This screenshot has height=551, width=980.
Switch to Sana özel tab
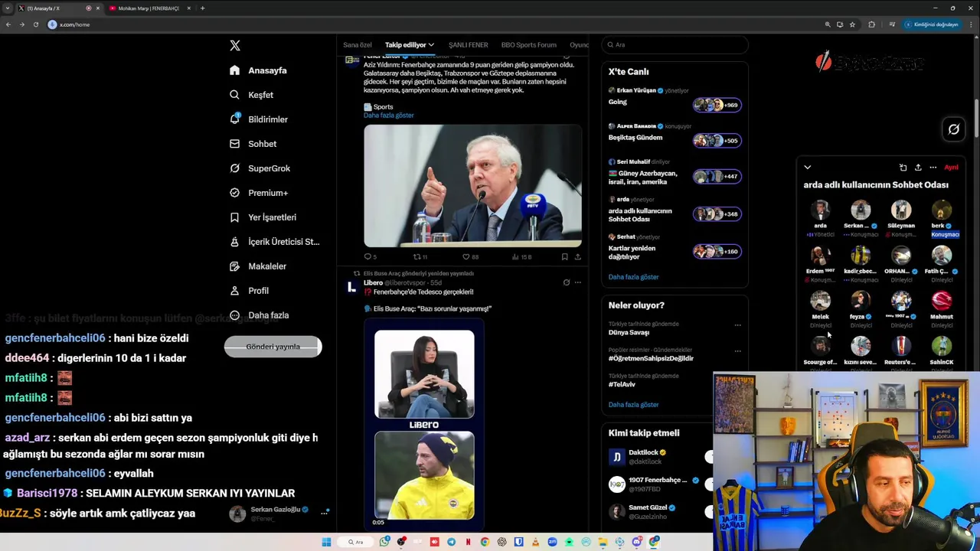click(358, 45)
